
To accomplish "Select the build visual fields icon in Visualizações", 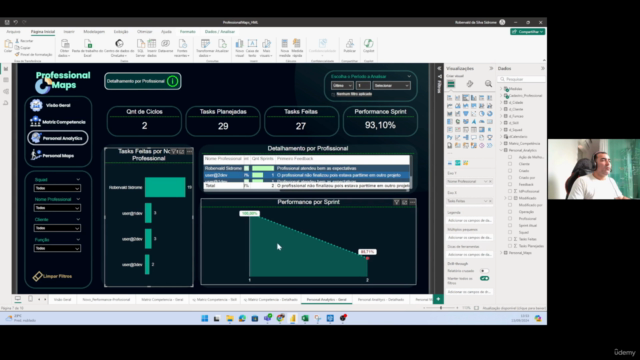I will (451, 84).
